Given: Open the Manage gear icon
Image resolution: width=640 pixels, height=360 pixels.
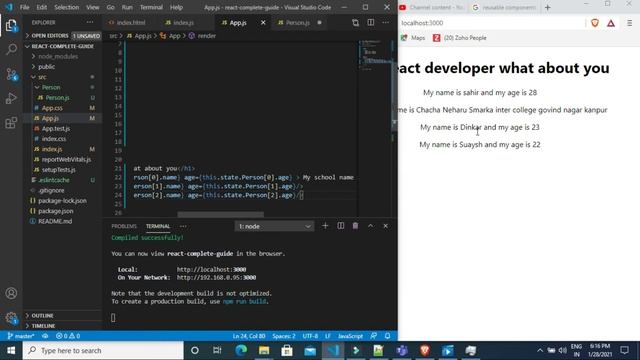Looking at the screenshot, I should [11, 318].
